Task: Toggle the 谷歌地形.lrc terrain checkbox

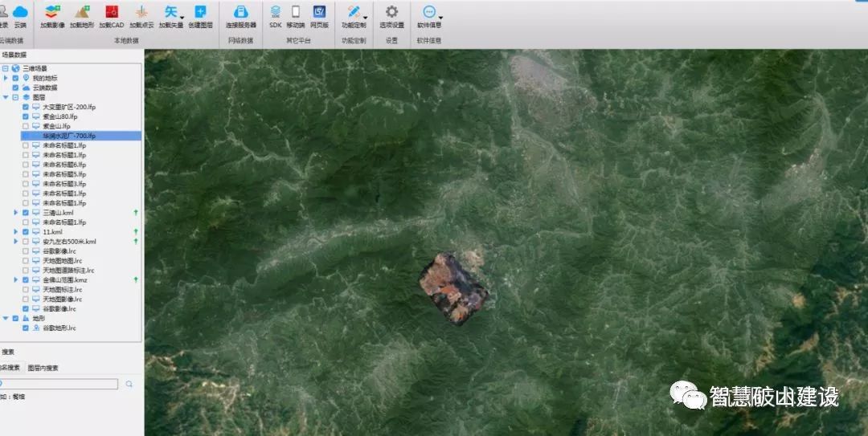Action: [x=26, y=328]
